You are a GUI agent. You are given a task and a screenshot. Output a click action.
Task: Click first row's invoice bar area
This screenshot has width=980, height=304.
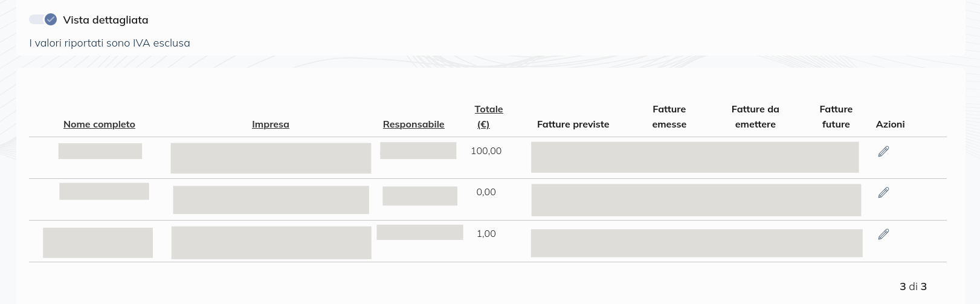(694, 157)
